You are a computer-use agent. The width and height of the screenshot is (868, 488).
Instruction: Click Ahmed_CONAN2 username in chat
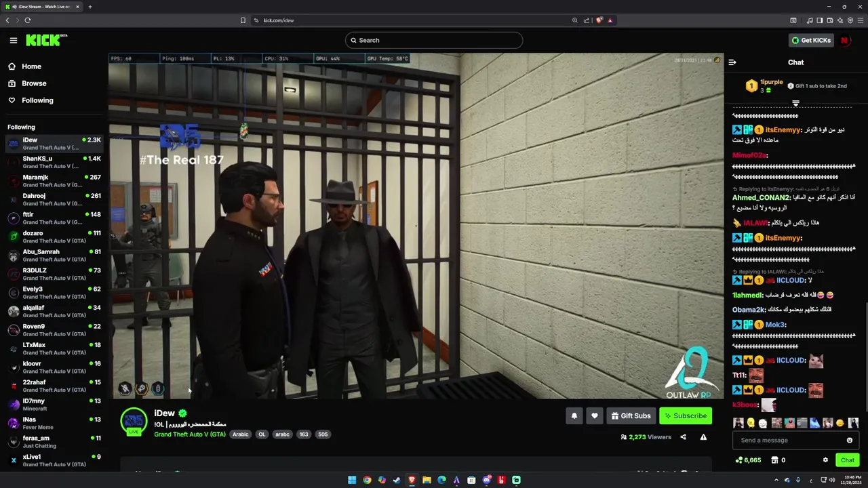[x=762, y=198]
